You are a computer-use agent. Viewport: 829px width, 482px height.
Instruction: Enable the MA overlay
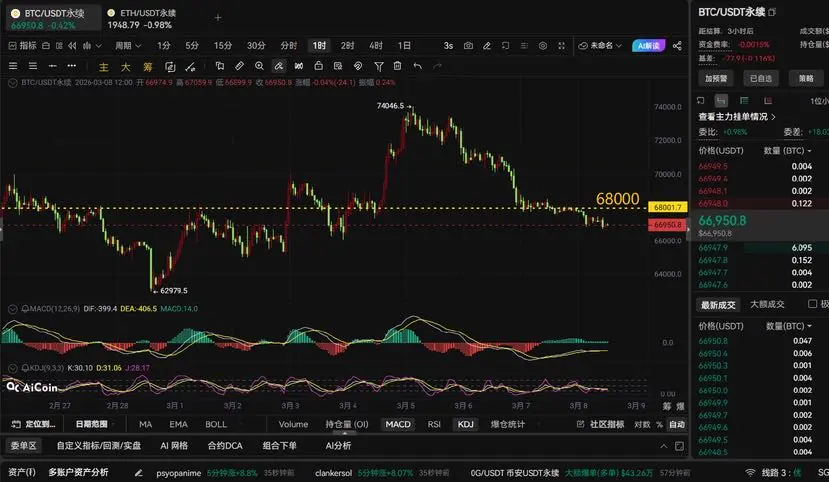(x=145, y=424)
